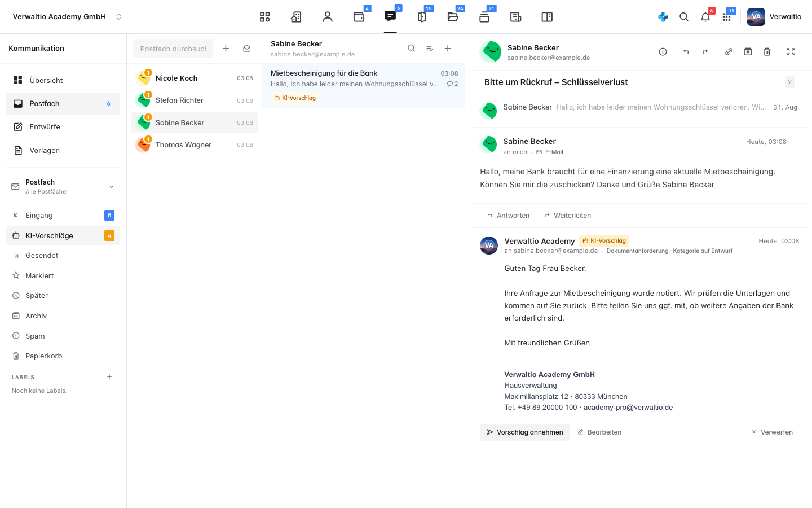
Task: Open Vorlagen in the sidebar
Action: (x=63, y=151)
